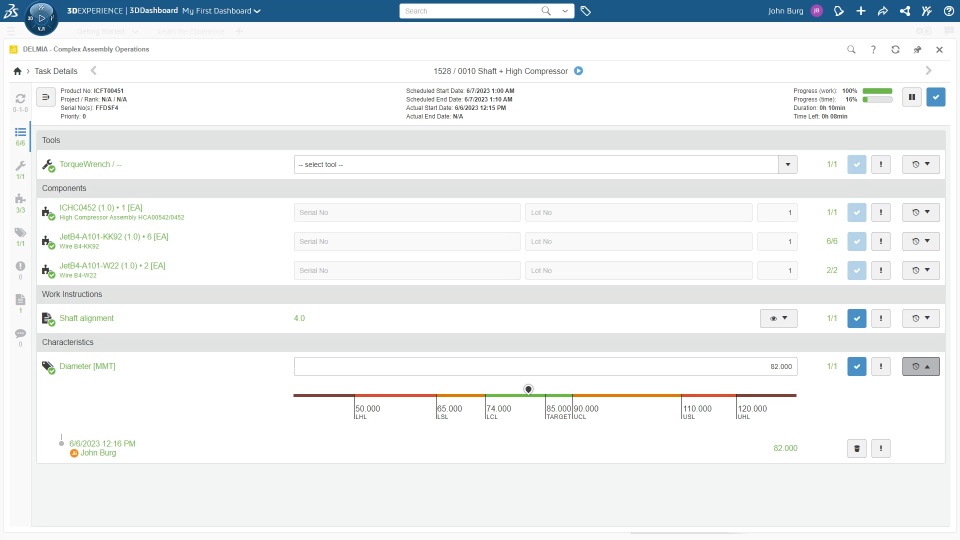Raise issue on Shaft alignment row

pos(880,318)
